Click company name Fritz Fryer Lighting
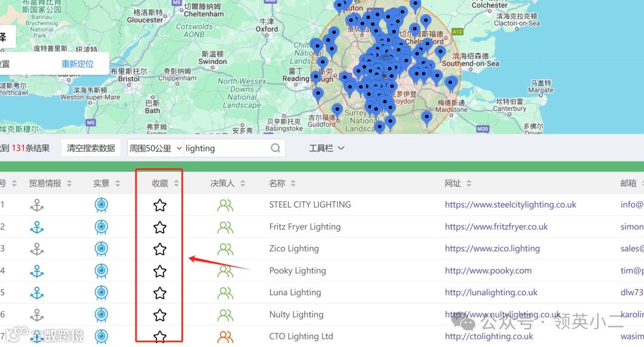The height and width of the screenshot is (347, 644). (x=305, y=227)
